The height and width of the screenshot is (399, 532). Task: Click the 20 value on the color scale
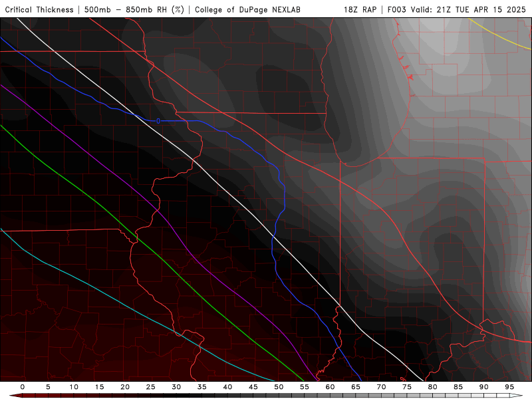[x=125, y=387]
